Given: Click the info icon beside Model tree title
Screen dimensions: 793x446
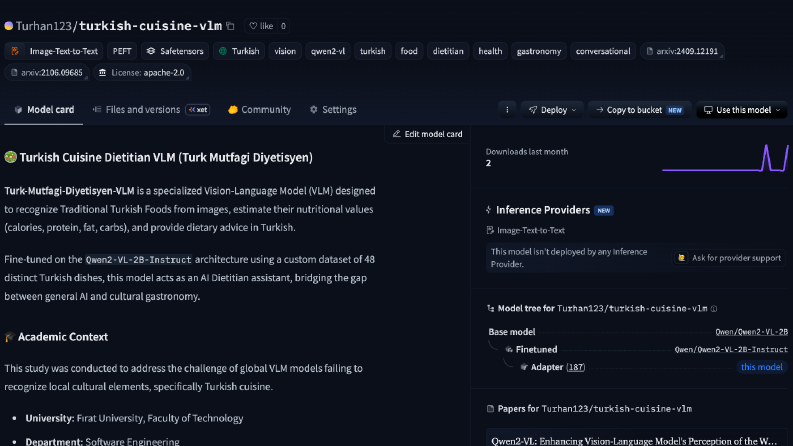Looking at the screenshot, I should (714, 308).
